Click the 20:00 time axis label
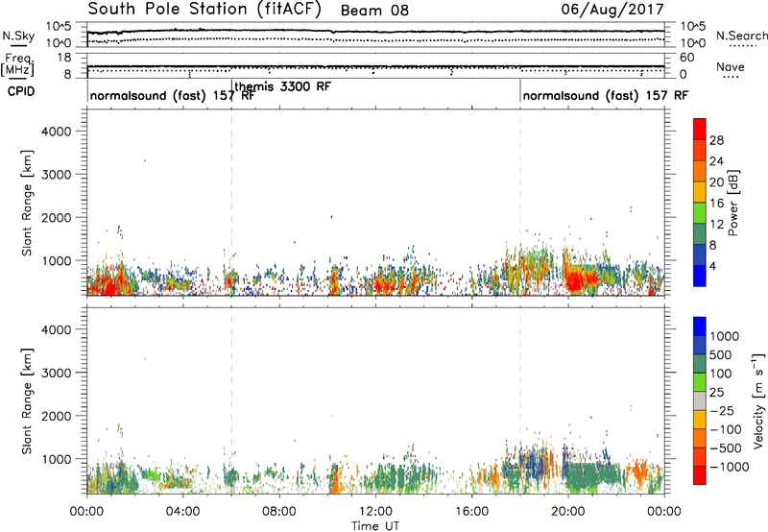Viewport: 768px width, 532px height. click(x=567, y=512)
